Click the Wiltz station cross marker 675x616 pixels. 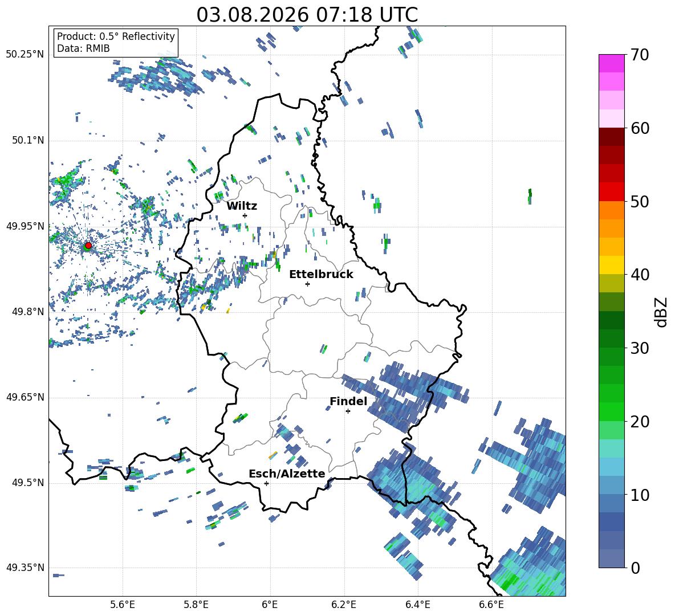[245, 215]
